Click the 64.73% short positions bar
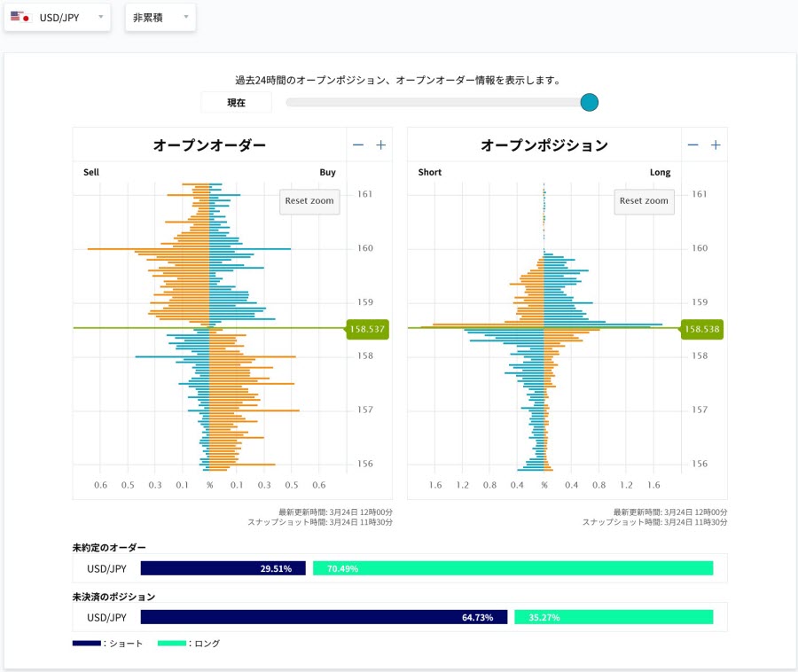The image size is (798, 672). point(324,617)
